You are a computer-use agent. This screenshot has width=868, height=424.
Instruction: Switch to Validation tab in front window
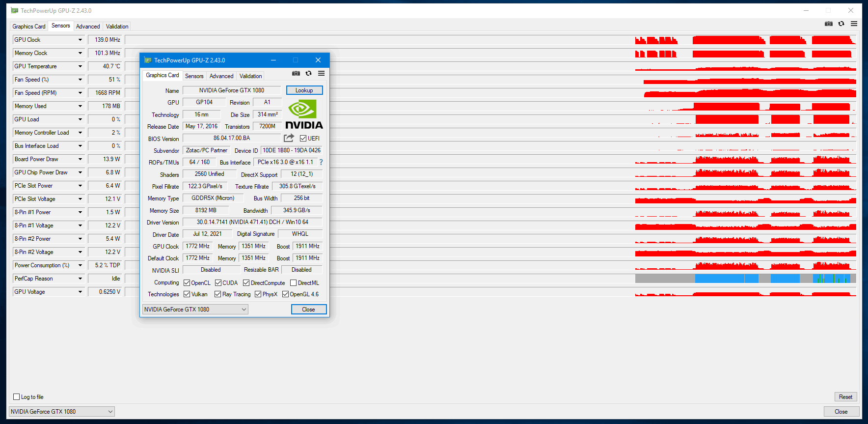tap(250, 76)
